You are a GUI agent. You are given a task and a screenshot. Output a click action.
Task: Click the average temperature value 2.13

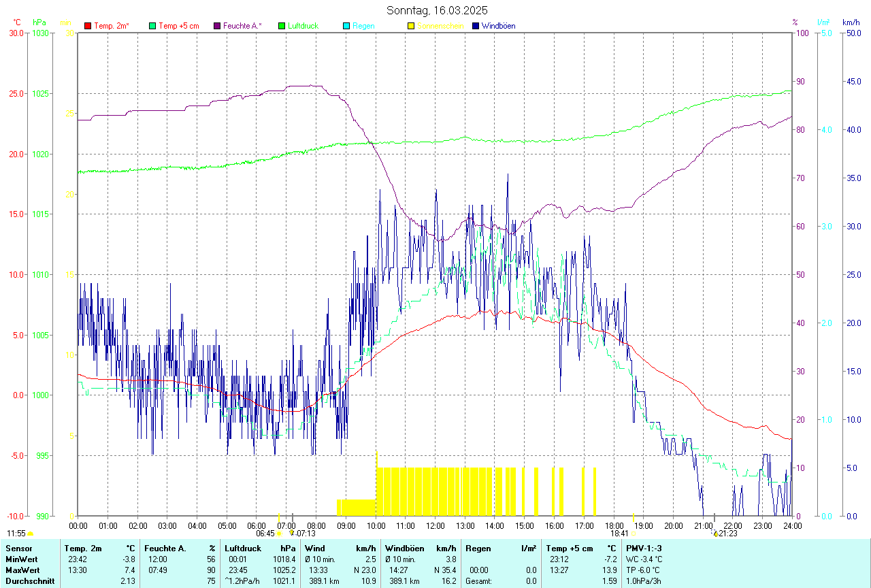click(128, 581)
